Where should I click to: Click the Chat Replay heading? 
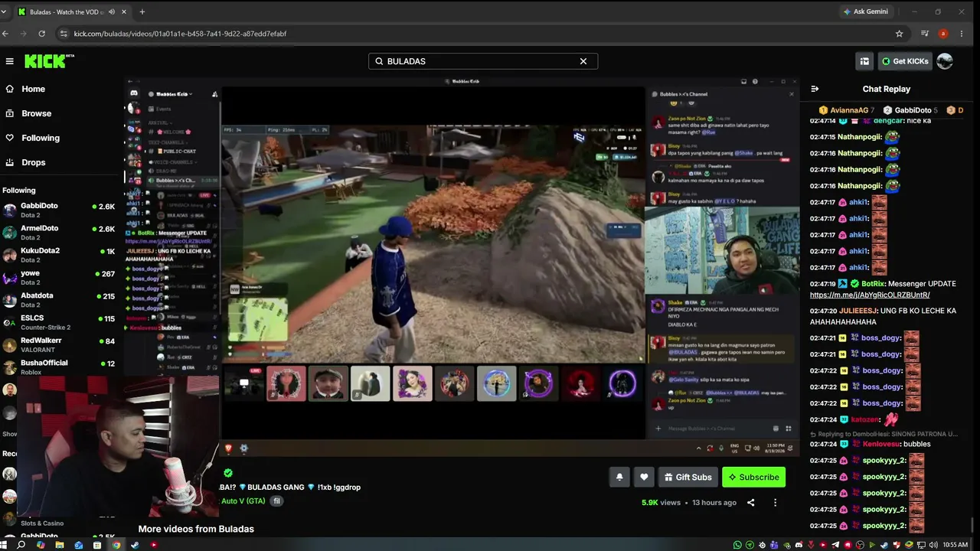(887, 89)
